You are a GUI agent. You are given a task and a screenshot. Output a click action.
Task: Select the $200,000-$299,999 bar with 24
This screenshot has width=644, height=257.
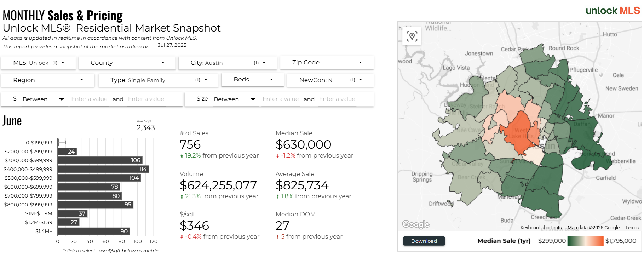67,152
